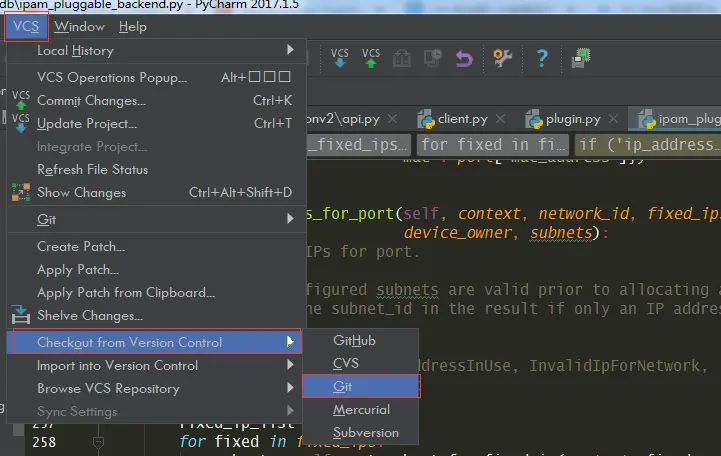
Task: Click Commit Changes green arrow icon in menu
Action: click(21, 100)
